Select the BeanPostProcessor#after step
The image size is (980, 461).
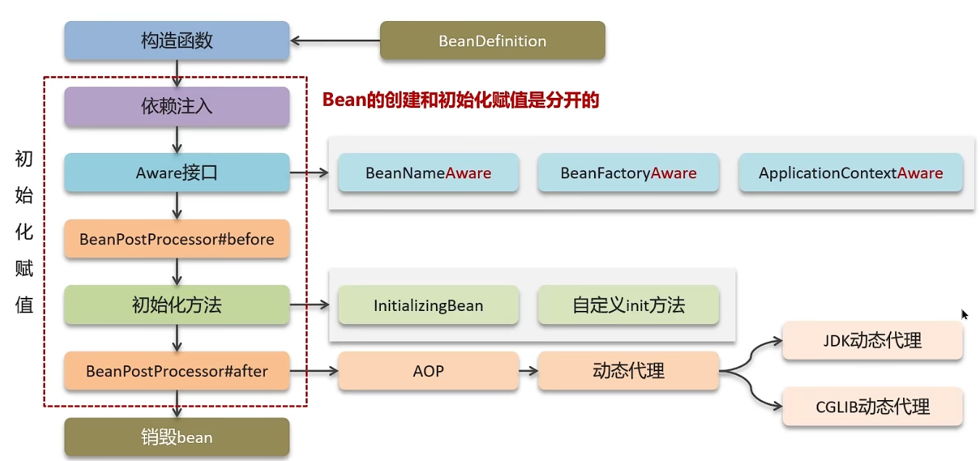[176, 371]
